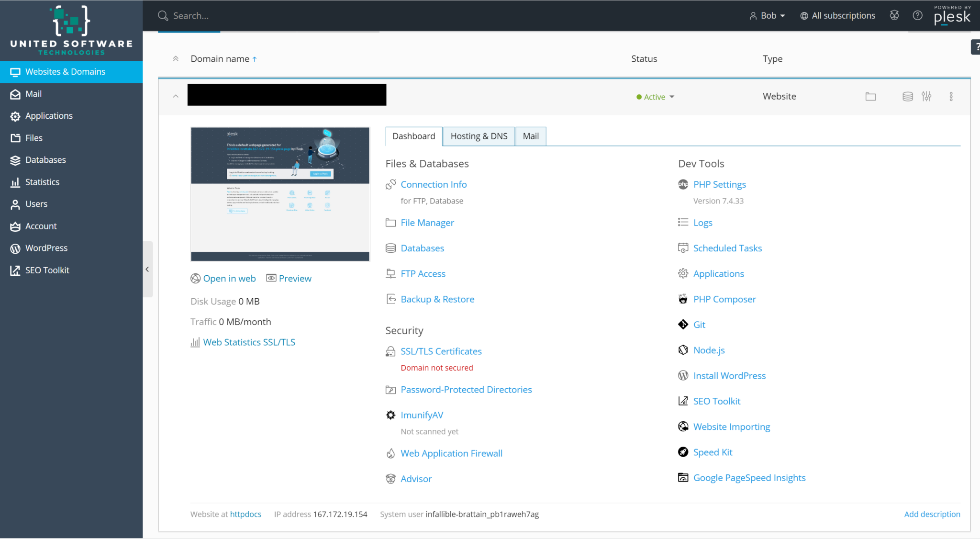Switch to Hosting & DNS tab

coord(479,136)
